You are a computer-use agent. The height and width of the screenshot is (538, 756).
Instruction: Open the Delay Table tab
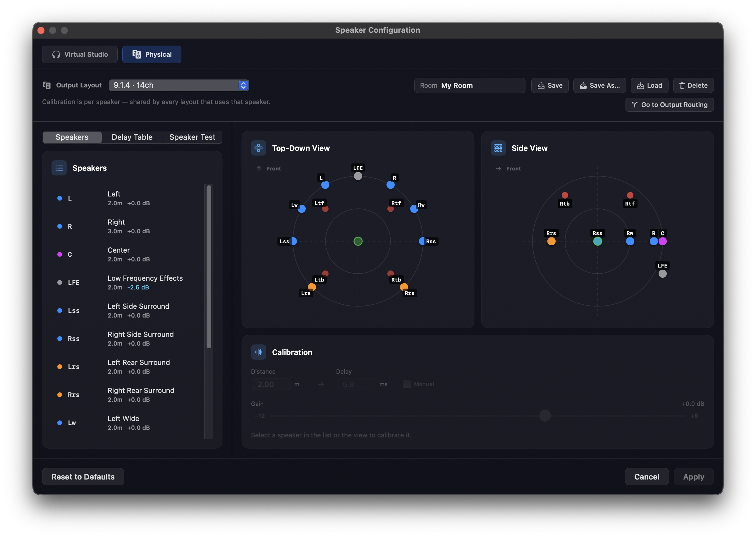132,137
